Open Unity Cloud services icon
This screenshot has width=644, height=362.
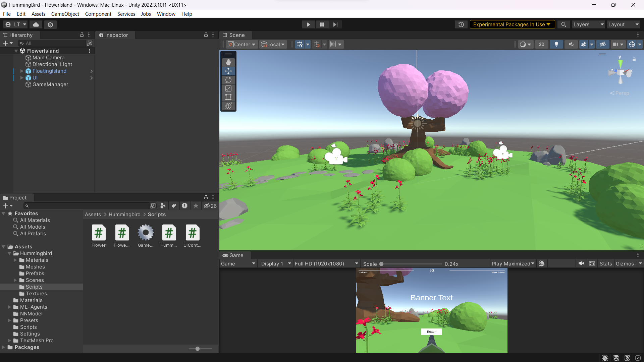(x=36, y=24)
